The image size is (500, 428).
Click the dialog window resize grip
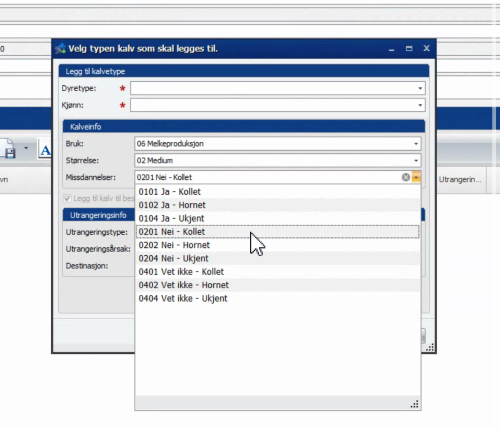430,347
